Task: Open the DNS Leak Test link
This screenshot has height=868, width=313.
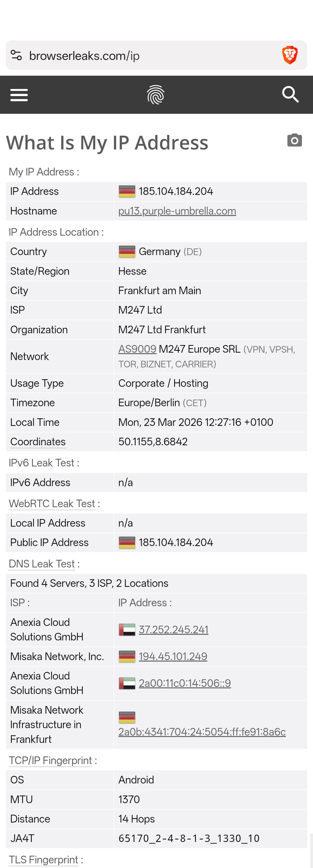Action: pyautogui.click(x=42, y=564)
